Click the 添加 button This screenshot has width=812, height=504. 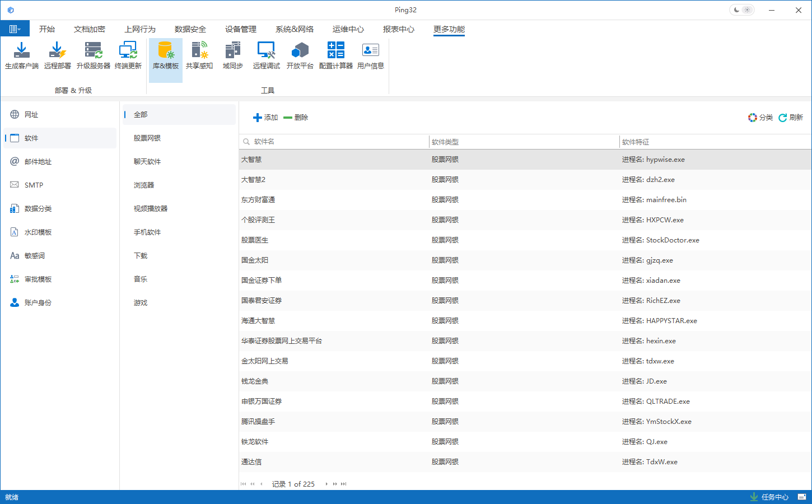point(265,118)
